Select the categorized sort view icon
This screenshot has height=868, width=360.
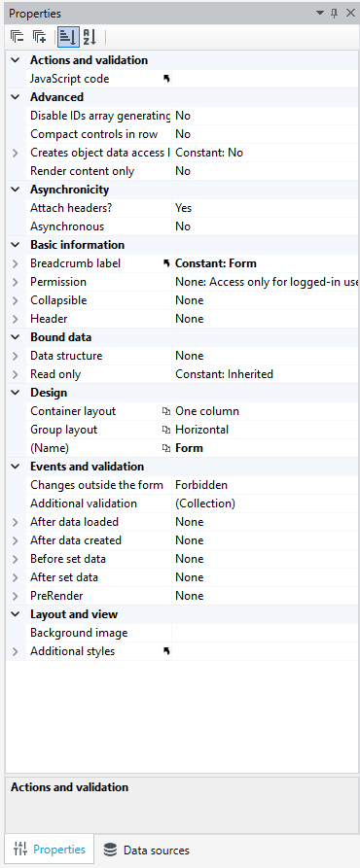[68, 37]
